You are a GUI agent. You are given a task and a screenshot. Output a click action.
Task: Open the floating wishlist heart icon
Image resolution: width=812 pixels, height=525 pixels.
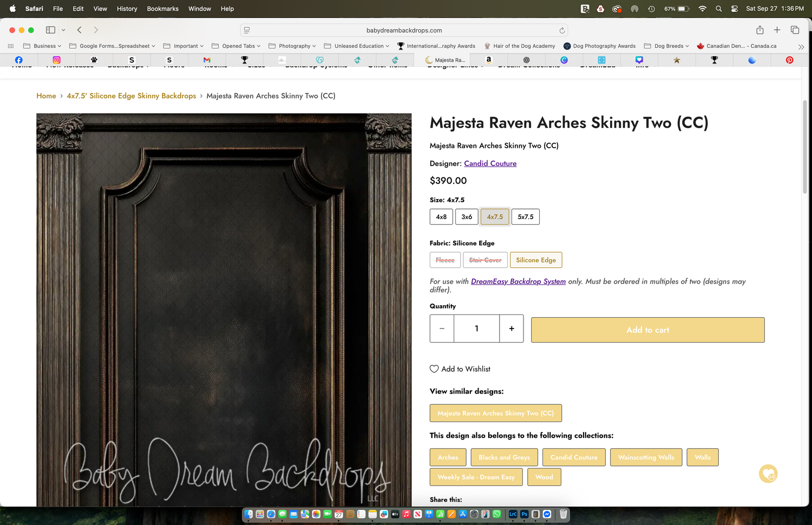[768, 474]
